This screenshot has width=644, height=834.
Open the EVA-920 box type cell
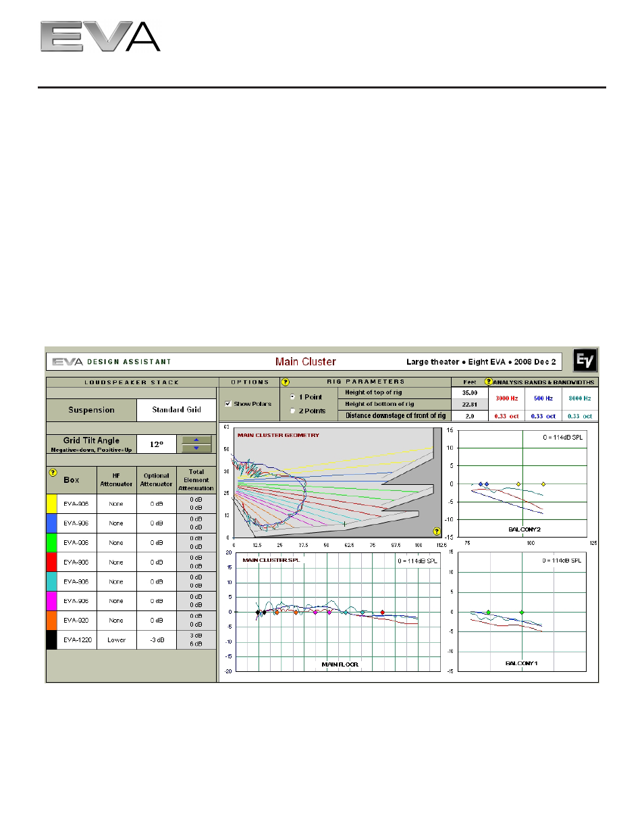[76, 621]
